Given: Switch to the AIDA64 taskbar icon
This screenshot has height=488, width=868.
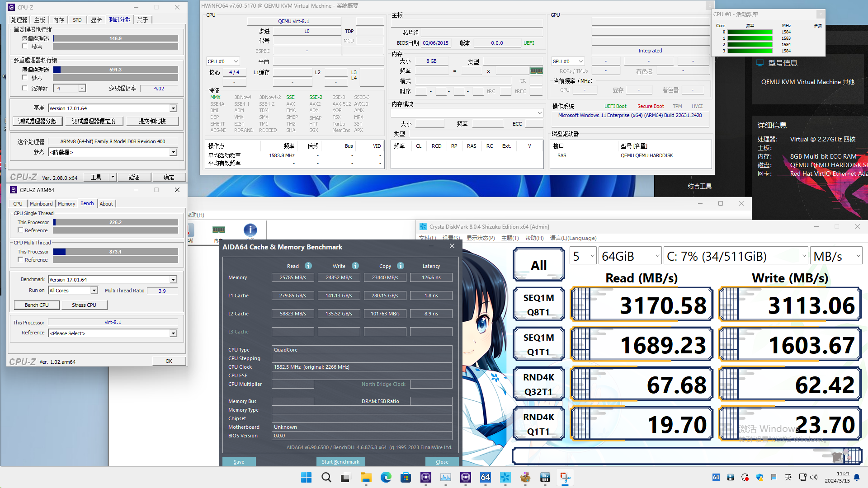Looking at the screenshot, I should 485,477.
